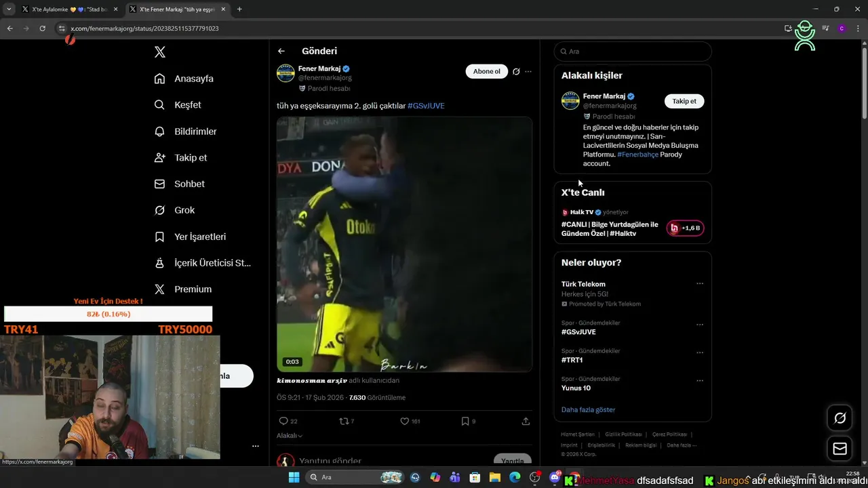Open File Explorer from taskbar
This screenshot has height=488, width=868.
[495, 478]
